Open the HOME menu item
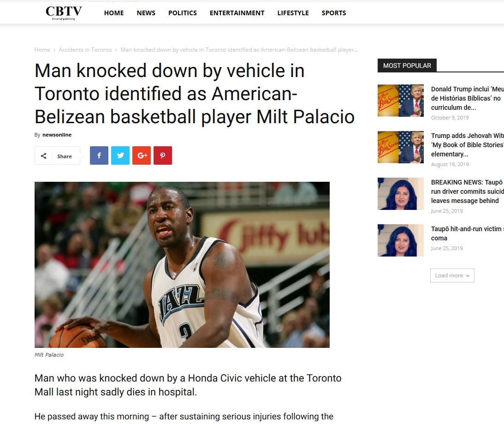504x424 pixels. click(114, 13)
